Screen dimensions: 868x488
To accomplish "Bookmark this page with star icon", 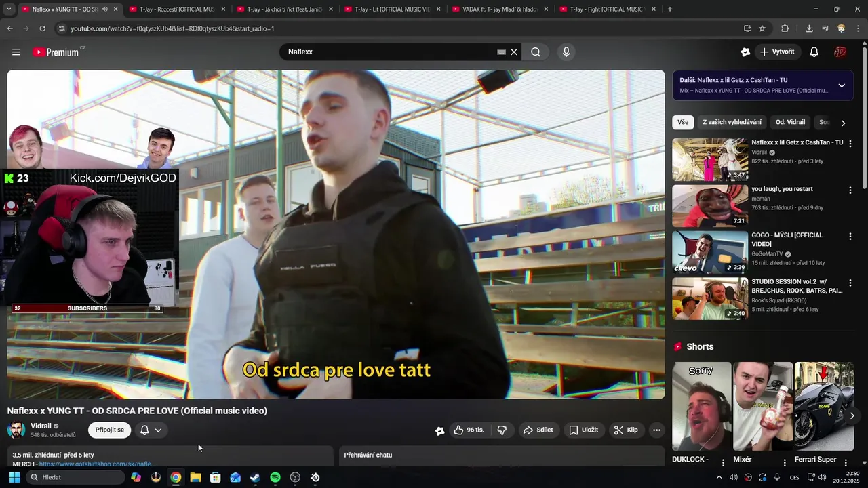I will (x=762, y=28).
